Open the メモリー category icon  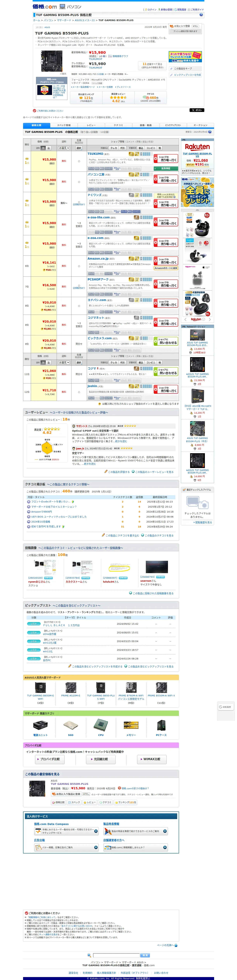[131, 725]
